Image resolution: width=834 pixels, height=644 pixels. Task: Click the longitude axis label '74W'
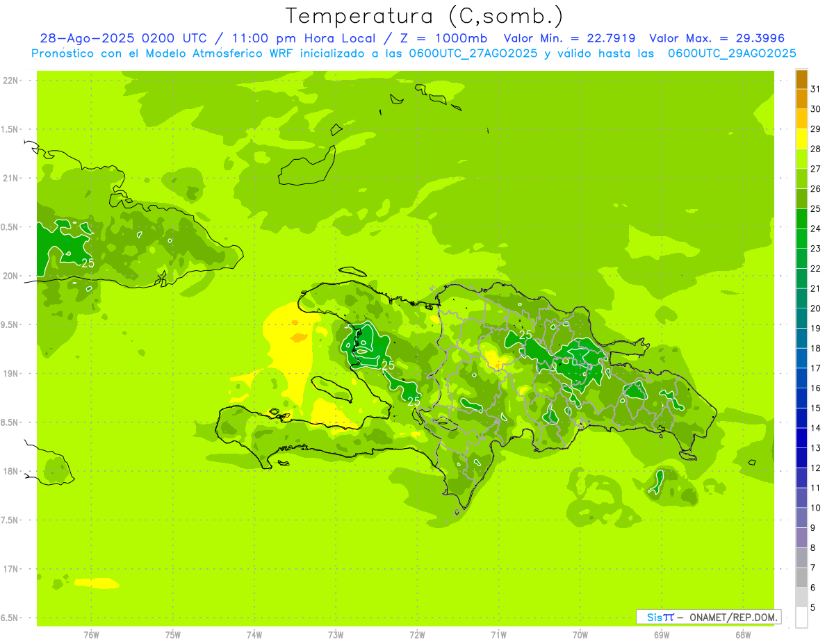point(254,635)
